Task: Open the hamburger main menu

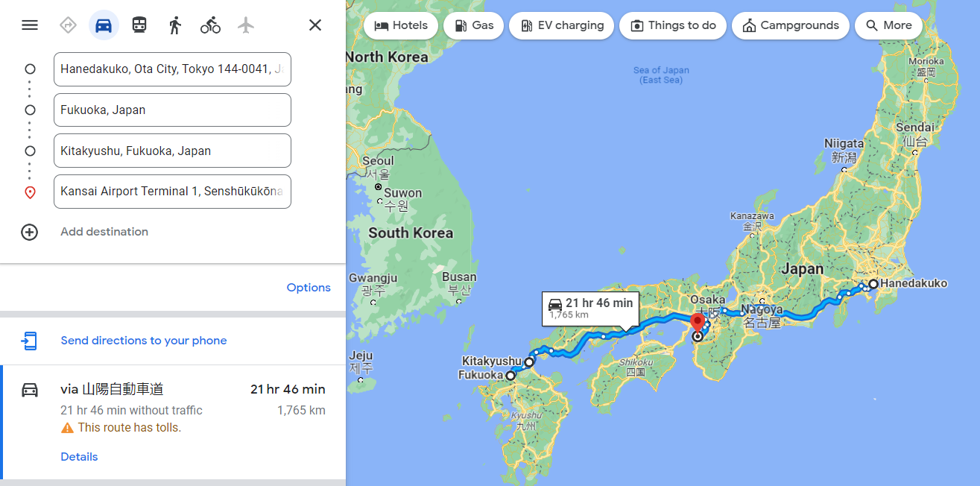Action: pyautogui.click(x=30, y=25)
